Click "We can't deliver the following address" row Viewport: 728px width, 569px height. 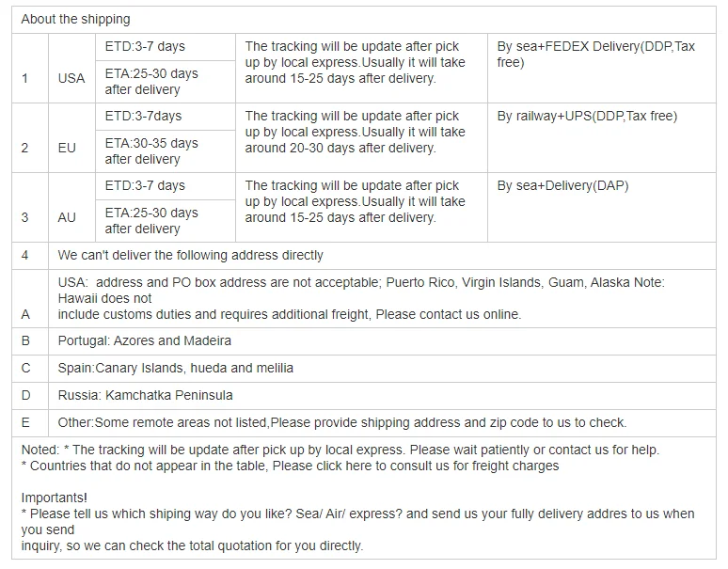click(x=190, y=255)
